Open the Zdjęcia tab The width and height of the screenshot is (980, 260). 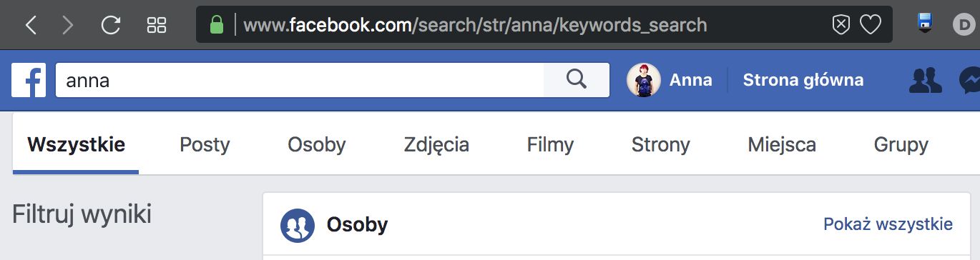click(436, 146)
